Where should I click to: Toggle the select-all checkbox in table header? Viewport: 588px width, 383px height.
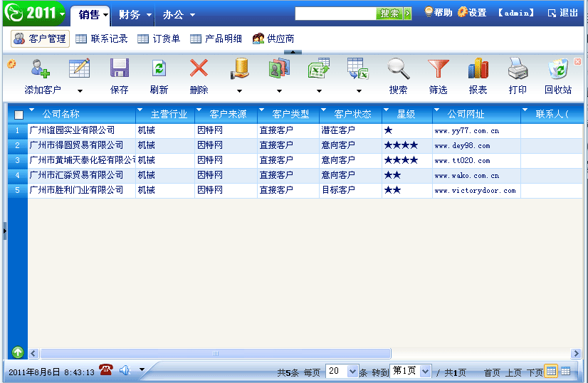(x=19, y=115)
